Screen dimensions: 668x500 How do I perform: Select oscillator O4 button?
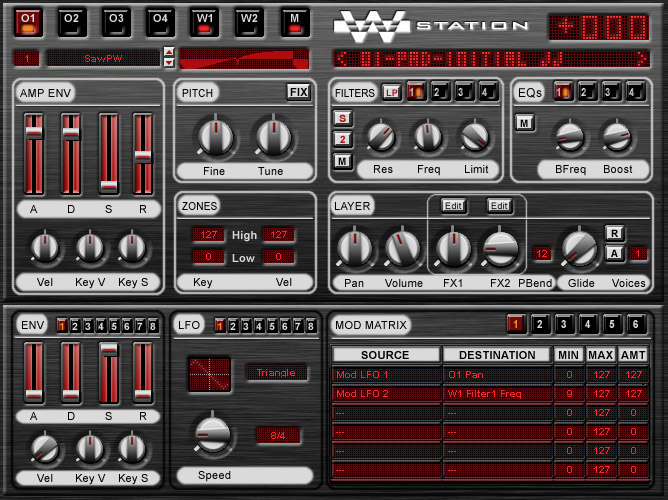(x=161, y=23)
